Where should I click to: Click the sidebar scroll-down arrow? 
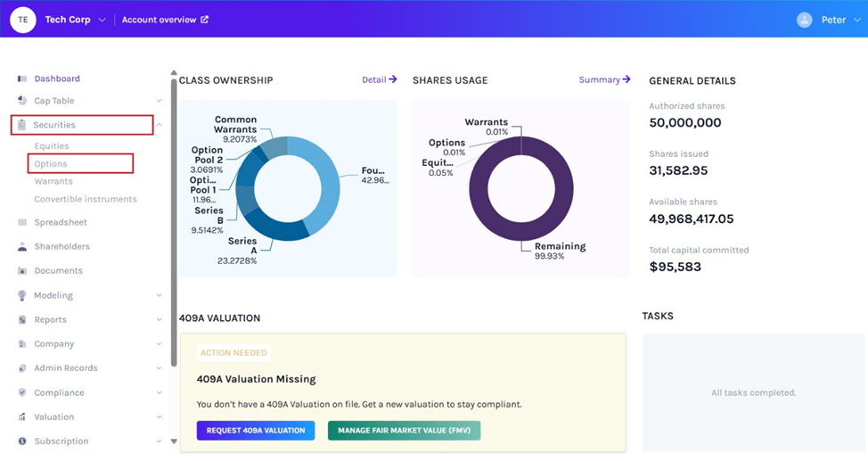pos(173,441)
